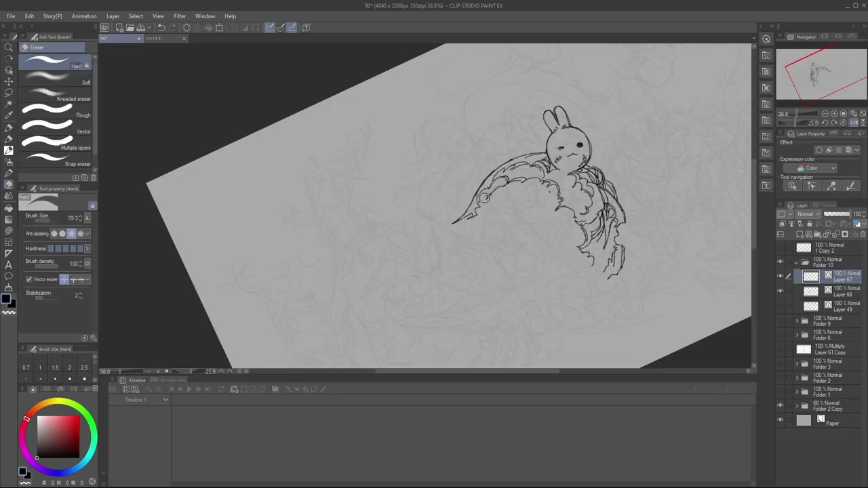
Task: Click the color wheel saturation square
Action: point(58,436)
